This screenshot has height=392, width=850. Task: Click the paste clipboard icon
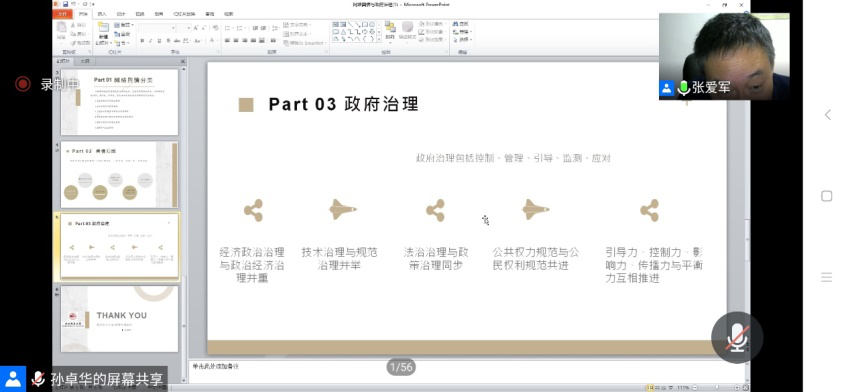(62, 27)
